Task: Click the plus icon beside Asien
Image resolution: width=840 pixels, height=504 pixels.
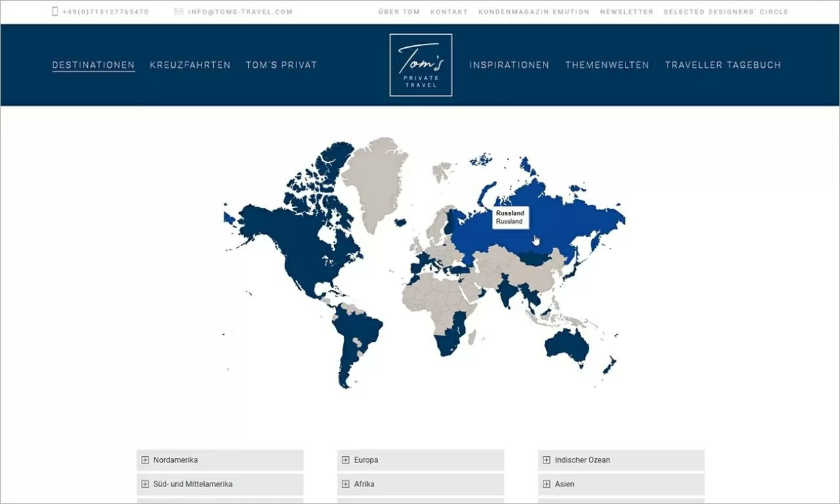Action: (547, 484)
